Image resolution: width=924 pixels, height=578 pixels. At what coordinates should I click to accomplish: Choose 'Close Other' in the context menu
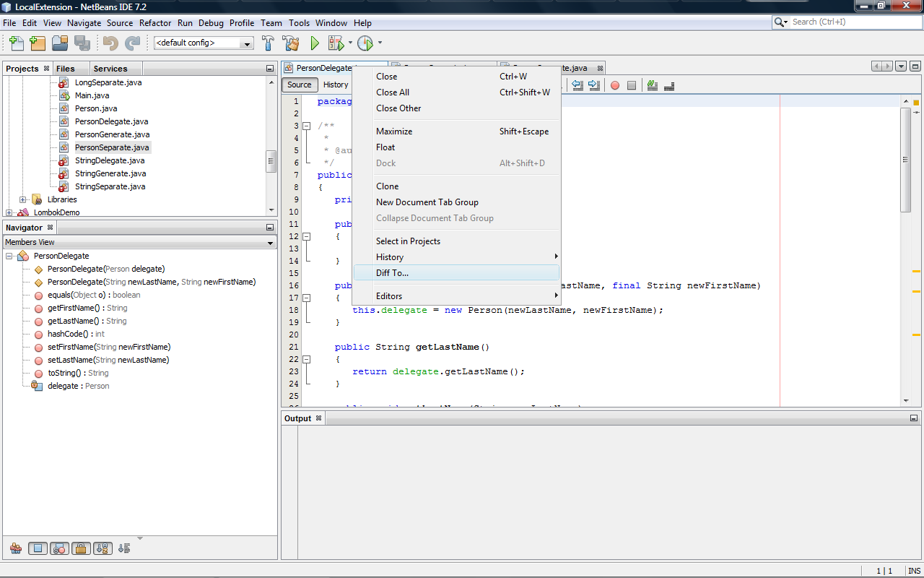[x=398, y=108]
